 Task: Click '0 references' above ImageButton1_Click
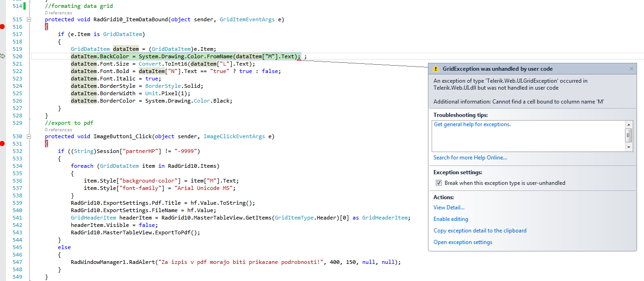click(58, 130)
